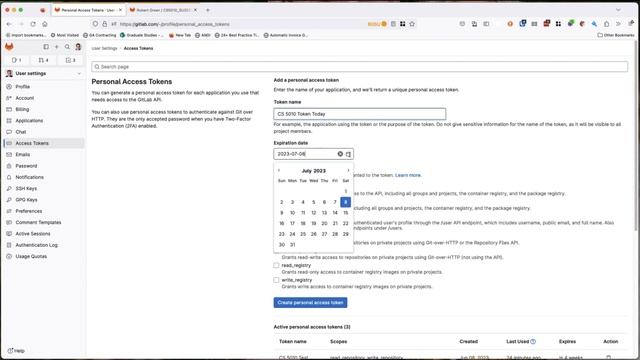Open the Other Bookmarks folder
The width and height of the screenshot is (640, 360).
pos(616,35)
